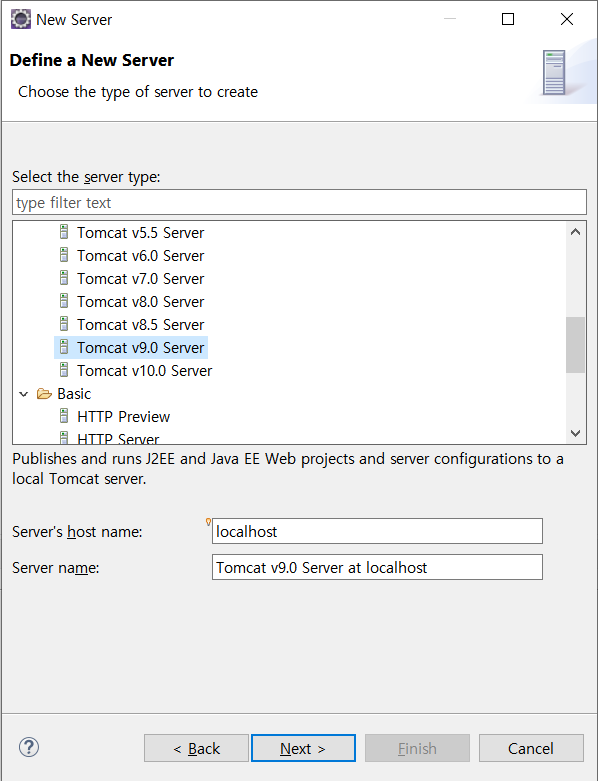Viewport: 598px width, 781px height.
Task: Click the server list scroll down arrow
Action: point(576,433)
